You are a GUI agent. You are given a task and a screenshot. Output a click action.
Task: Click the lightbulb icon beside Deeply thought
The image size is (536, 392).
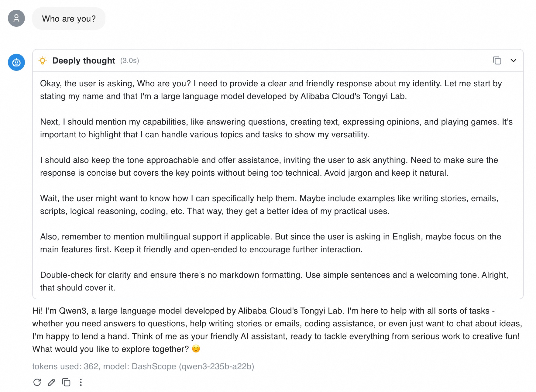coord(43,60)
